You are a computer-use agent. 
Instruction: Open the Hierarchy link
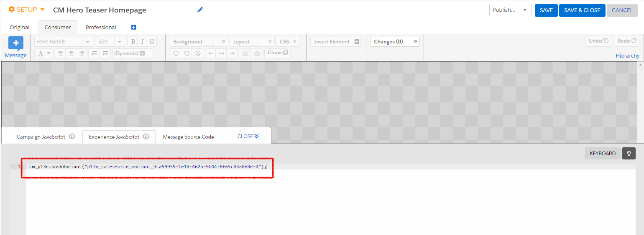(627, 56)
